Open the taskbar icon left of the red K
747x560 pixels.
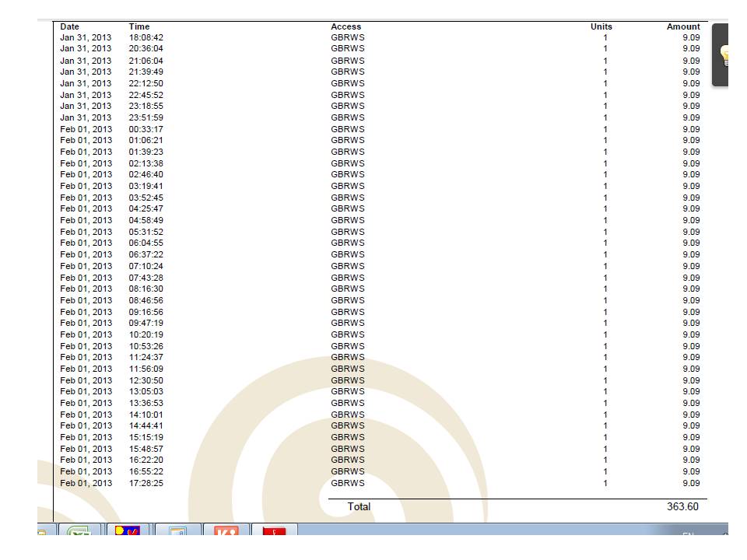(x=177, y=531)
